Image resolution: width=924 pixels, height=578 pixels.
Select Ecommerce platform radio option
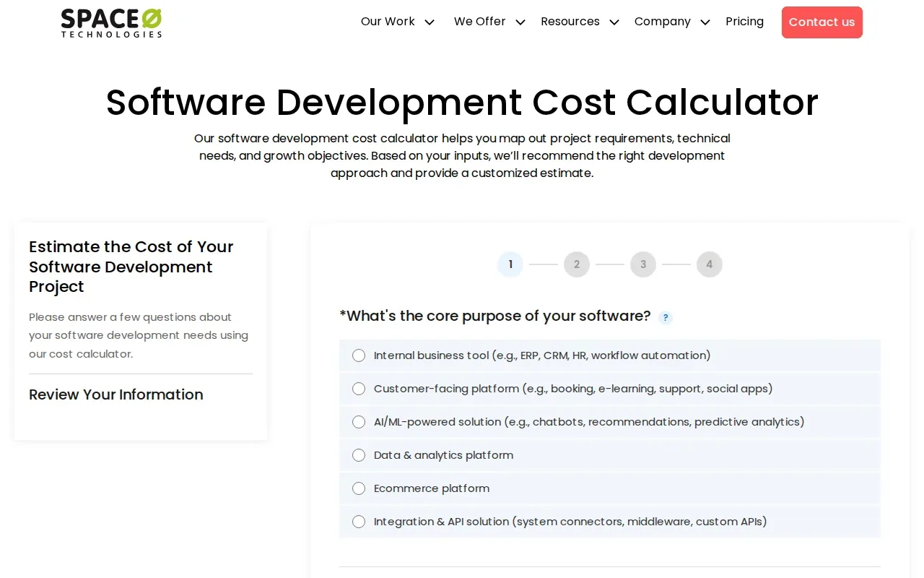click(359, 488)
